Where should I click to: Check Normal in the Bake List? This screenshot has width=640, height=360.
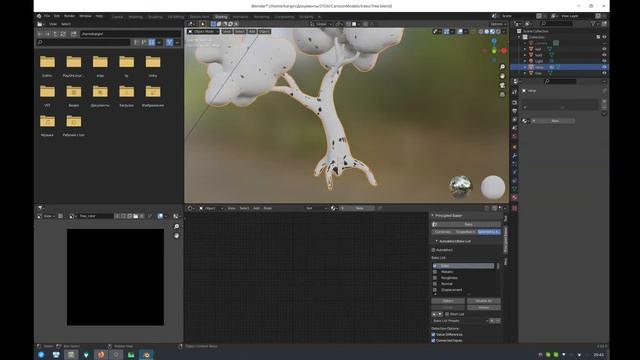coord(435,284)
